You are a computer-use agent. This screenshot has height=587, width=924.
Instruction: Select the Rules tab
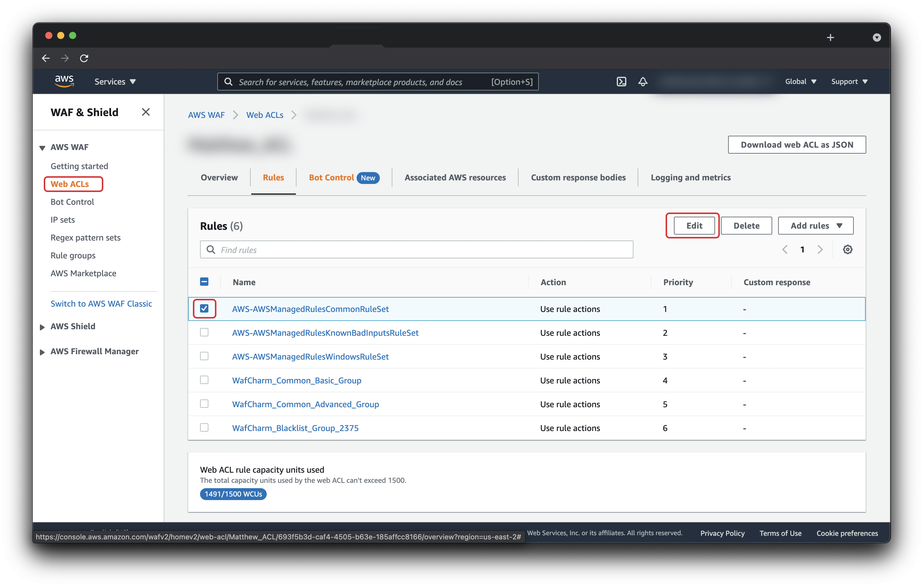pyautogui.click(x=273, y=177)
